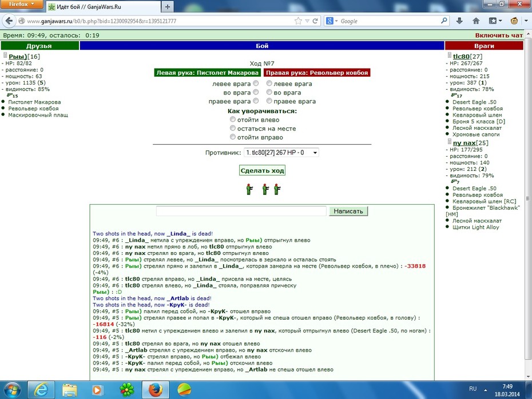Viewport: 532px width, 399px height.
Task: Select right hand 'во врага' radio
Action: (269, 92)
